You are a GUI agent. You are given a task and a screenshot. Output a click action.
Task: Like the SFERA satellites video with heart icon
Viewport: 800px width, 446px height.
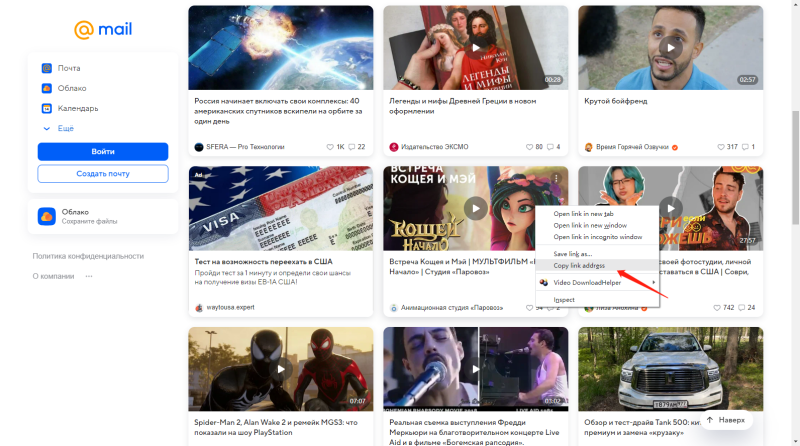pyautogui.click(x=331, y=147)
